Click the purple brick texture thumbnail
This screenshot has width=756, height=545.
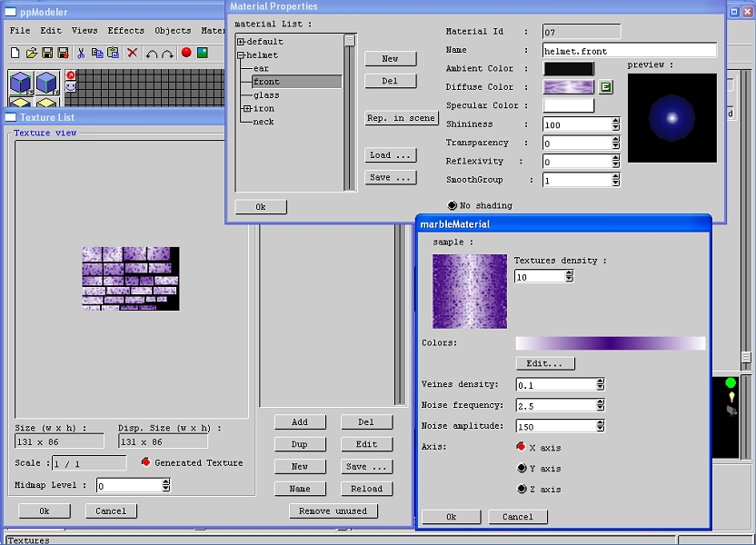pyautogui.click(x=131, y=279)
